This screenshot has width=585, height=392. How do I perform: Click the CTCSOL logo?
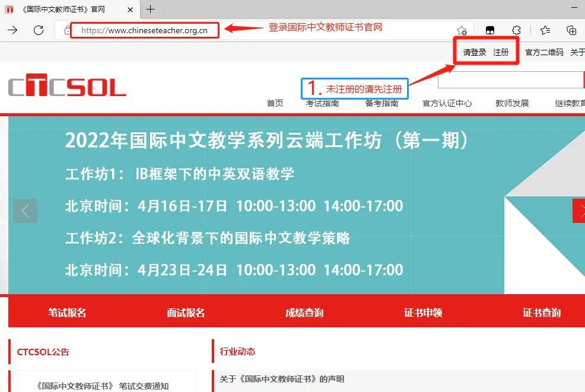pos(66,87)
